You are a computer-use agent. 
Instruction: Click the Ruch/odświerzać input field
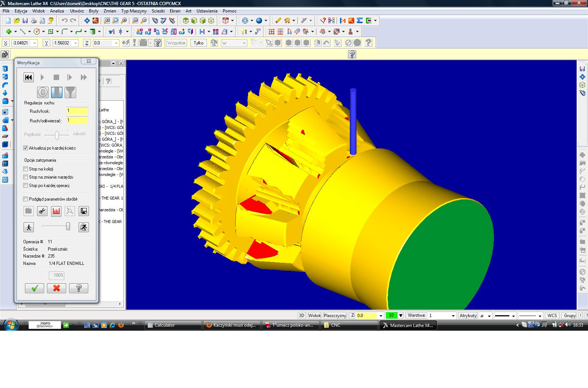77,121
